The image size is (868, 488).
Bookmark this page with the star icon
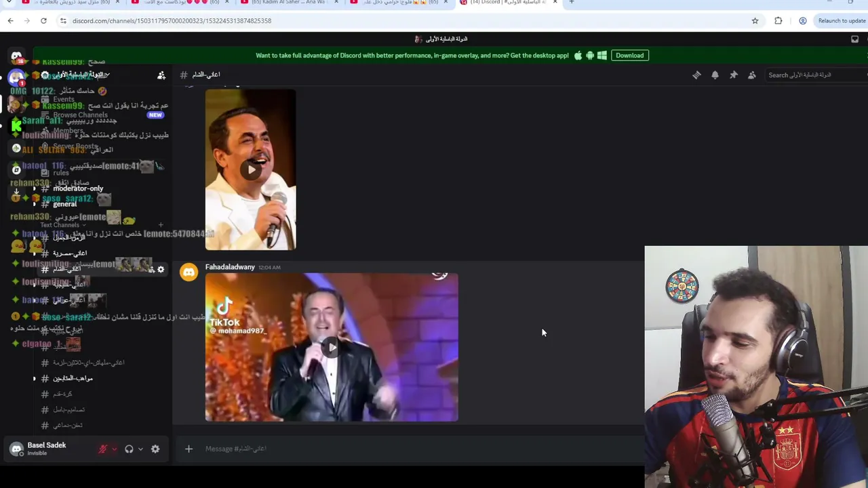[755, 21]
